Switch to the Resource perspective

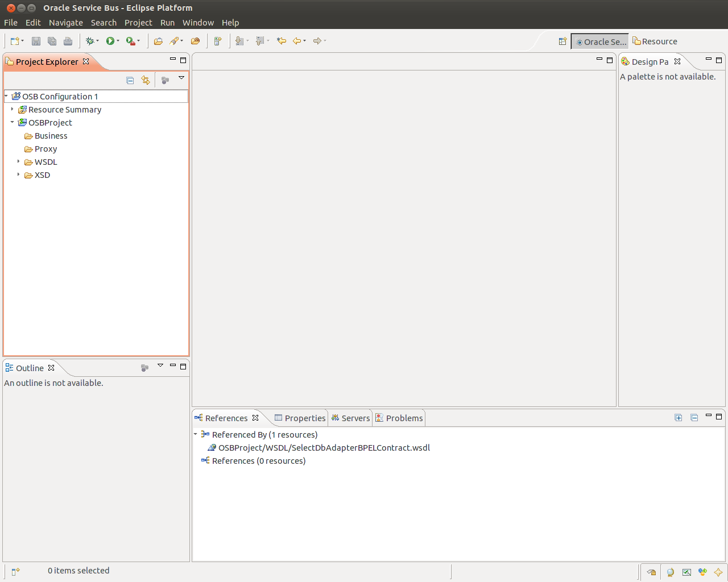coord(655,41)
